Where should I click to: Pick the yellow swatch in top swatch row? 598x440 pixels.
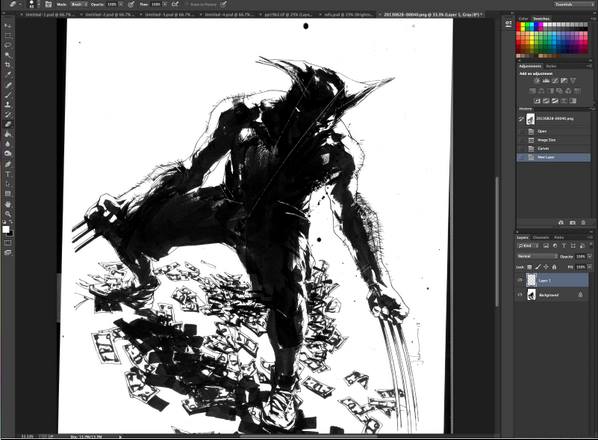pyautogui.click(x=523, y=25)
